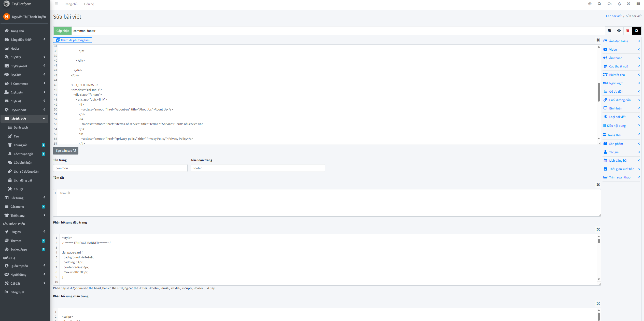
Task: Click the red trash delete icon
Action: click(x=628, y=31)
